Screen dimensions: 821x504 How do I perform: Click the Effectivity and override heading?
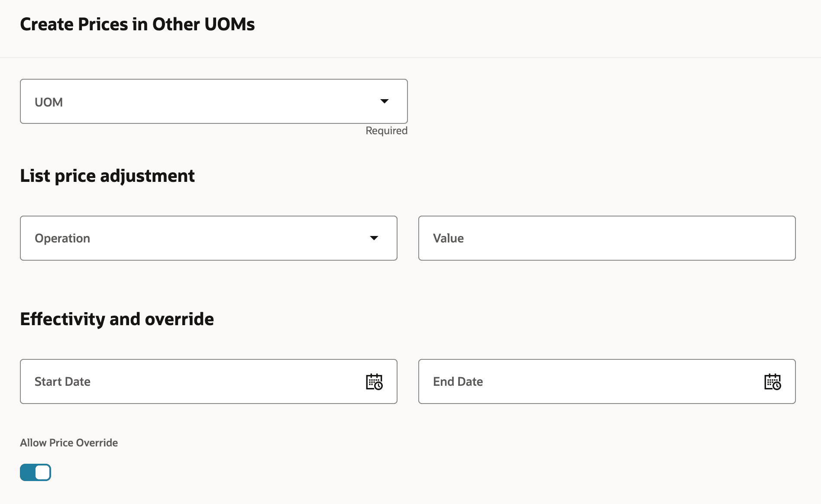coord(117,319)
